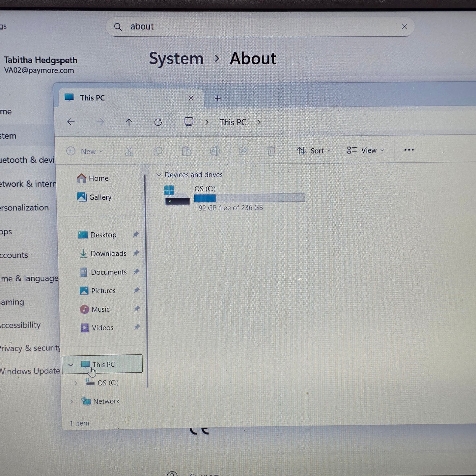This screenshot has width=476, height=476.
Task: Unpin Downloads from Quick access
Action: pyautogui.click(x=136, y=253)
